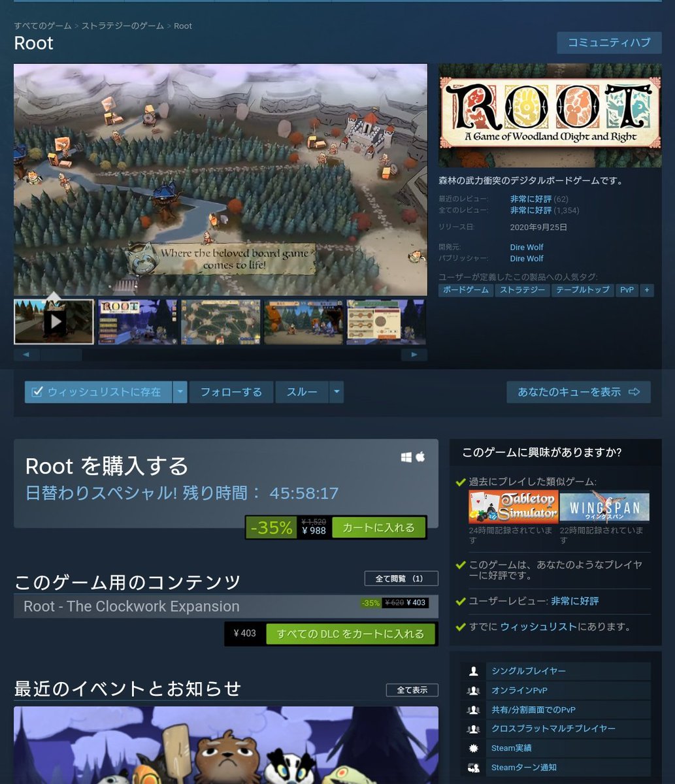Add Root to cart with カートに入れる
675x784 pixels.
click(378, 527)
